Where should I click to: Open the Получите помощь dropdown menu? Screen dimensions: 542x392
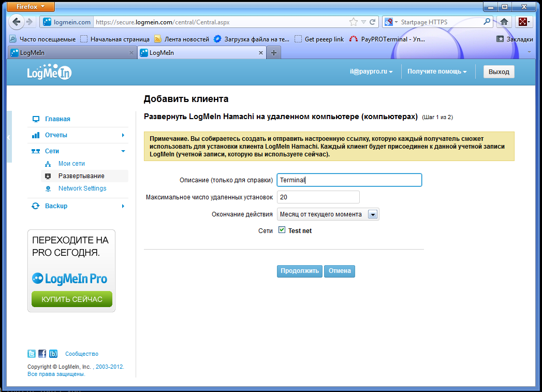pyautogui.click(x=437, y=72)
